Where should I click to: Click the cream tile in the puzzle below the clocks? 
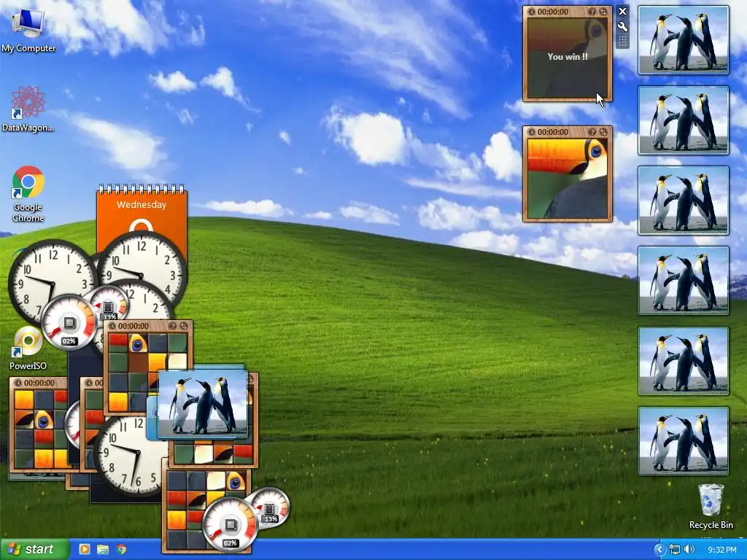(178, 362)
